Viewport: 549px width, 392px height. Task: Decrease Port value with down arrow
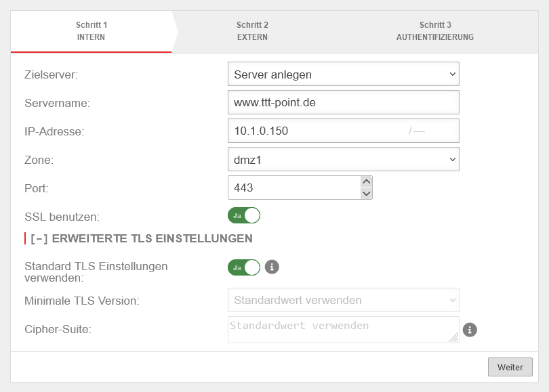(367, 194)
